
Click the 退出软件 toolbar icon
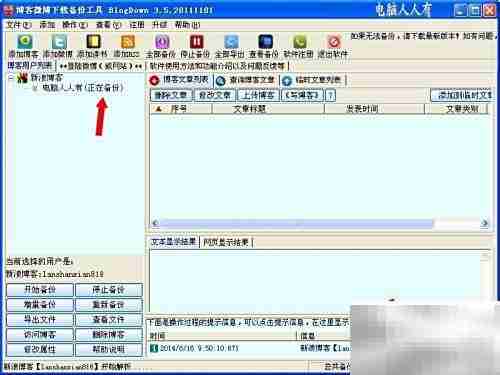point(334,42)
